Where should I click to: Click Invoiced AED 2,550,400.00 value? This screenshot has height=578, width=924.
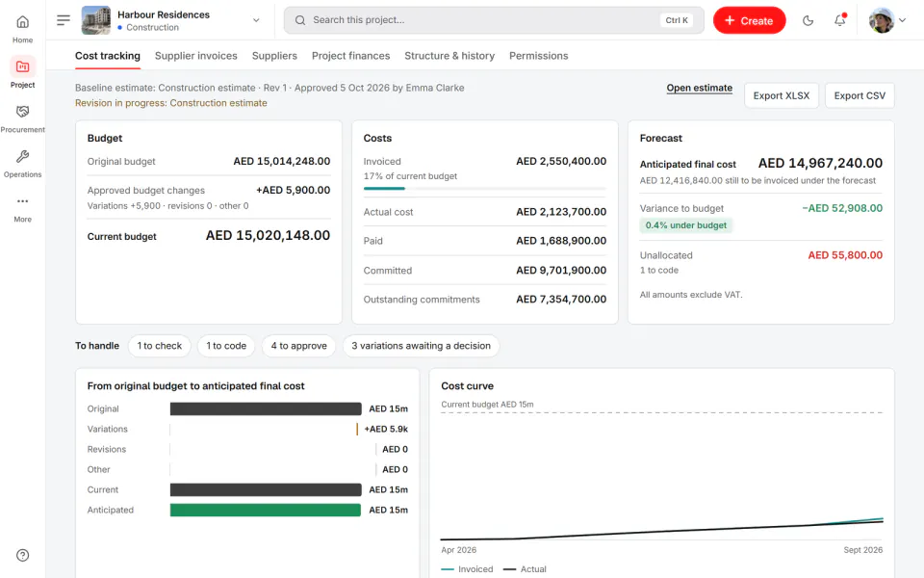click(561, 161)
